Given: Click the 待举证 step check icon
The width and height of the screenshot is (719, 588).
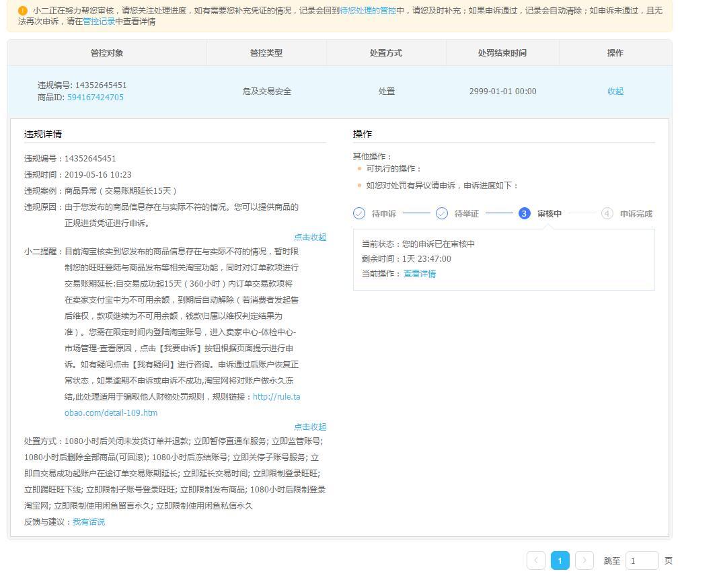Looking at the screenshot, I should click(442, 213).
